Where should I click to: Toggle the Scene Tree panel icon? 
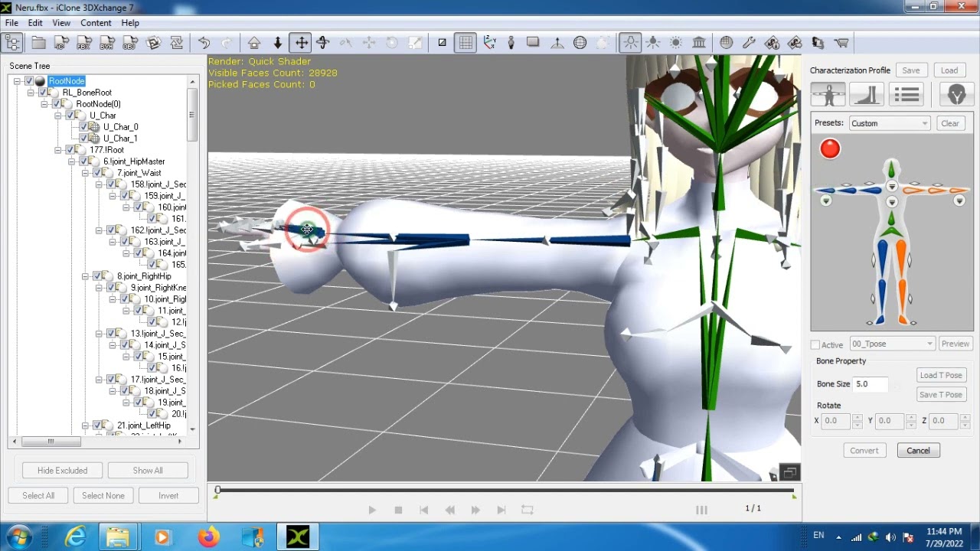click(x=13, y=43)
